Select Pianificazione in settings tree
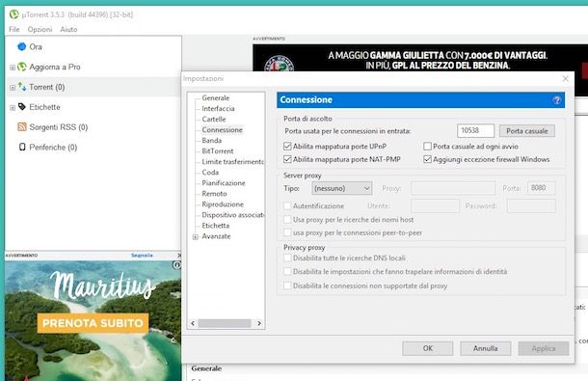588x381 pixels. coord(224,183)
